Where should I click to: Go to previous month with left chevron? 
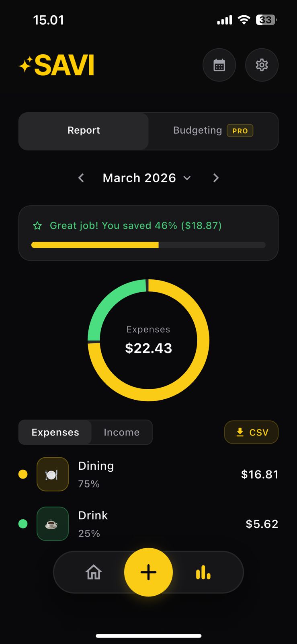[81, 178]
